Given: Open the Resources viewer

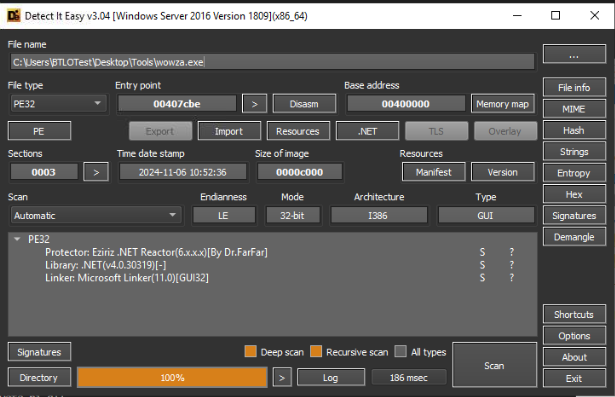Looking at the screenshot, I should pos(298,131).
